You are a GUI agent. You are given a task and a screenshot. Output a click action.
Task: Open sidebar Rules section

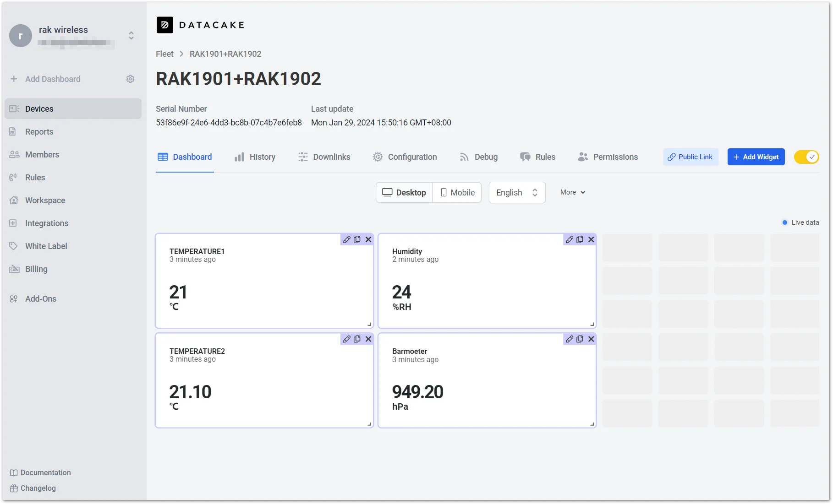(73, 178)
